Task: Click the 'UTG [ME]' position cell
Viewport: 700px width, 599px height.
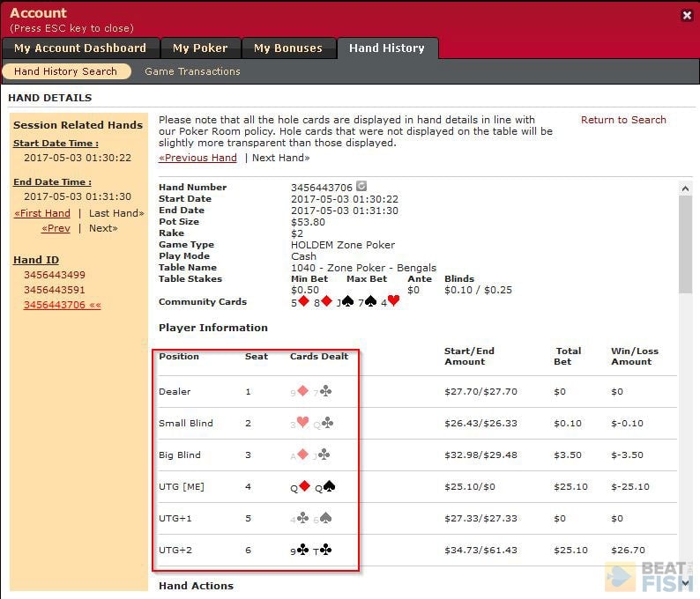Action: (x=182, y=486)
